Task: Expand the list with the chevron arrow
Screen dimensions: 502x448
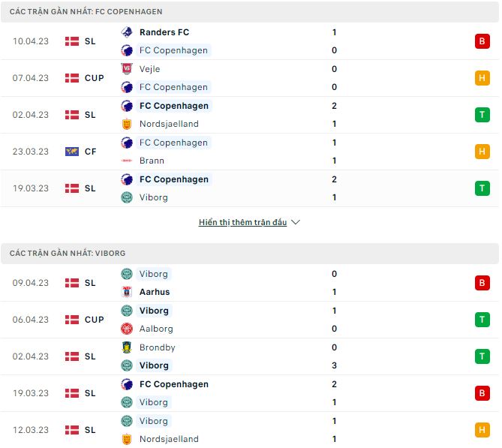Action: [295, 223]
